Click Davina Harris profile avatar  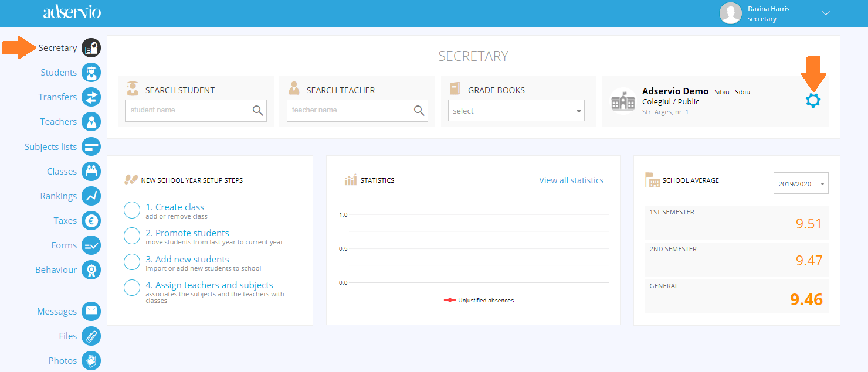click(731, 13)
